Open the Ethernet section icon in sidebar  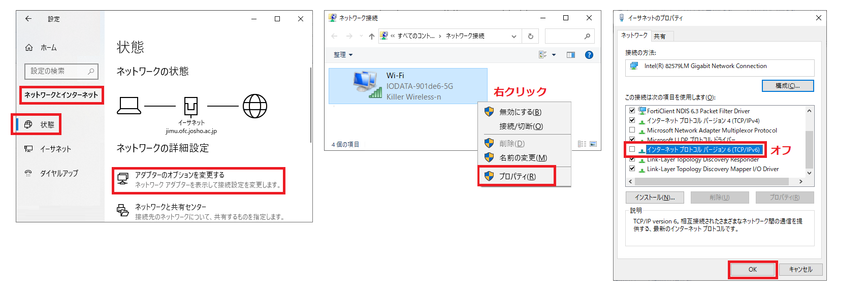click(x=28, y=149)
